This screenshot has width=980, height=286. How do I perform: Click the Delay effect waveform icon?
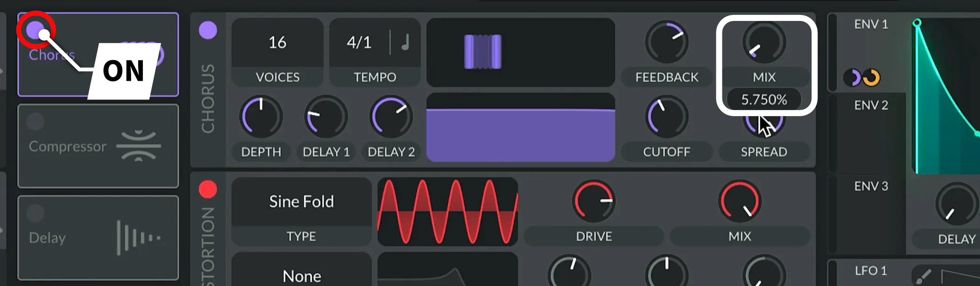pyautogui.click(x=139, y=238)
